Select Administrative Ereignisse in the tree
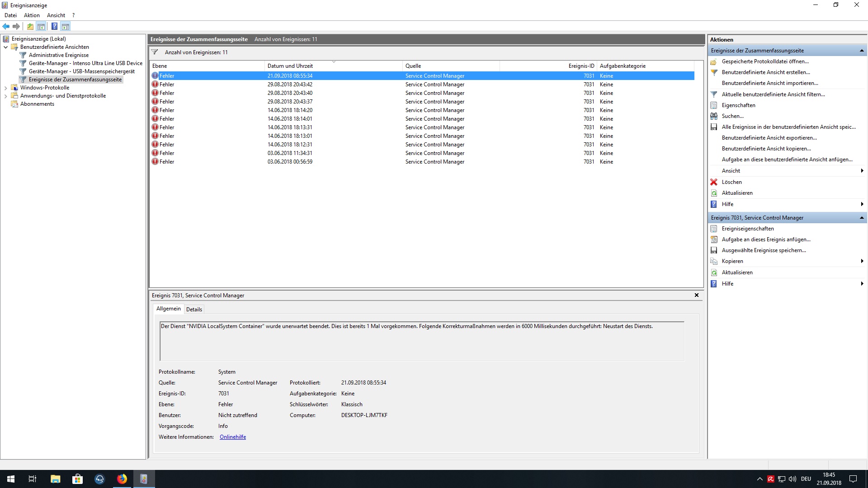Screen dimensions: 868x488 [x=59, y=55]
